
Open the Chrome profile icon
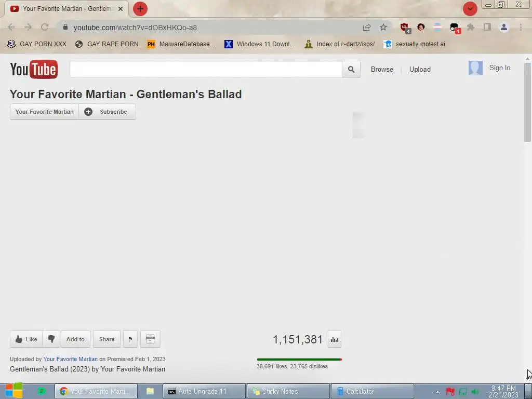[x=504, y=27]
